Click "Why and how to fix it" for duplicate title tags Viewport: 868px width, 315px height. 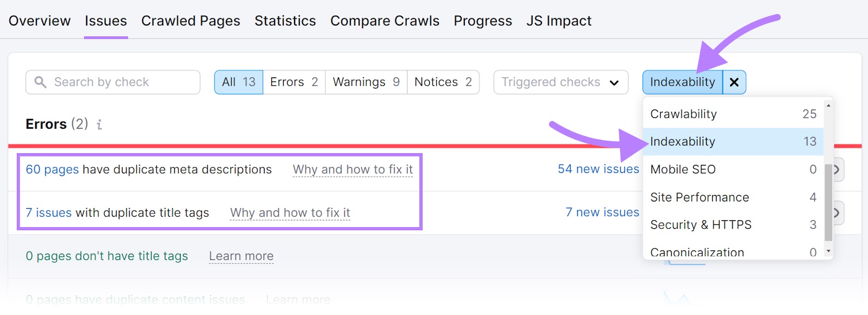pos(290,212)
